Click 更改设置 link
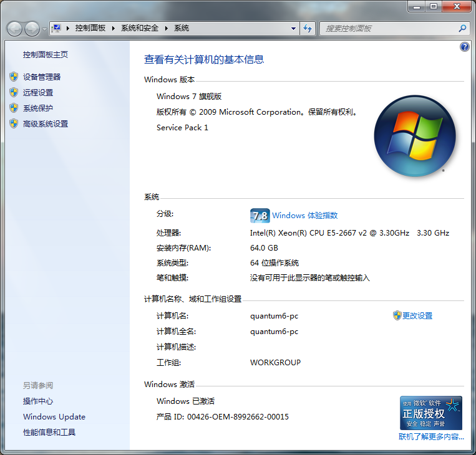This screenshot has height=455, width=476. [417, 316]
